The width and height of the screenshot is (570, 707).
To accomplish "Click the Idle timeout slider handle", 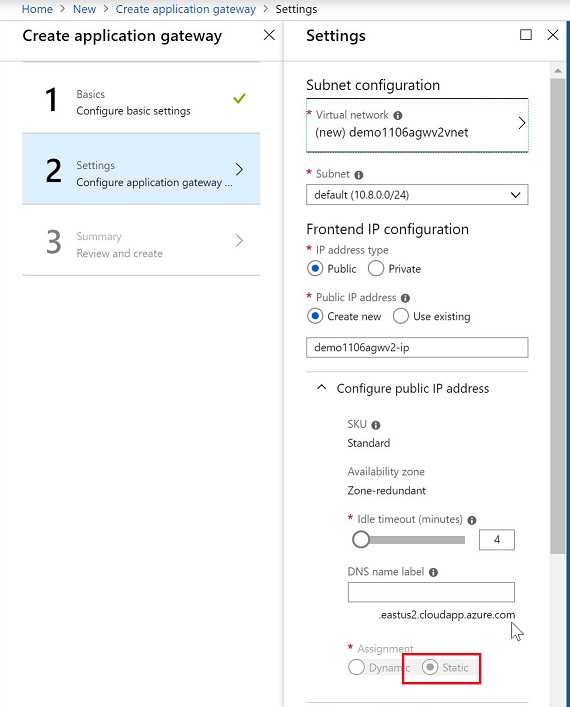I will [361, 539].
